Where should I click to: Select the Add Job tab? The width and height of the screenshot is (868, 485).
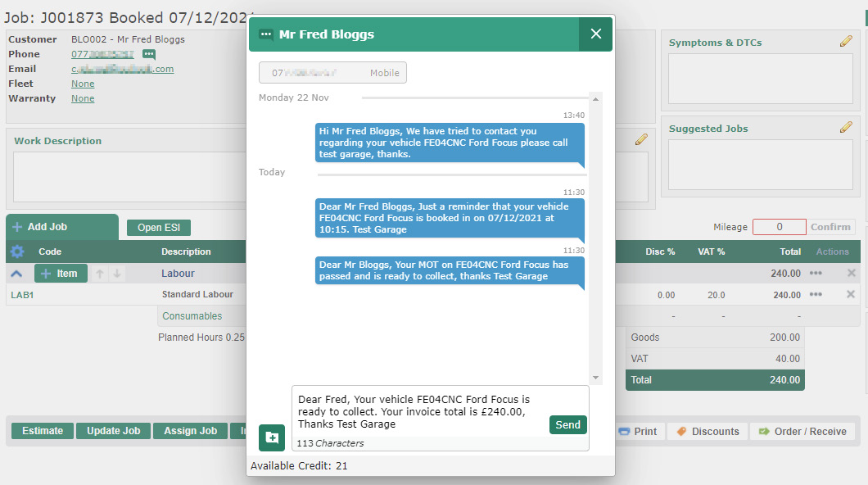(62, 227)
